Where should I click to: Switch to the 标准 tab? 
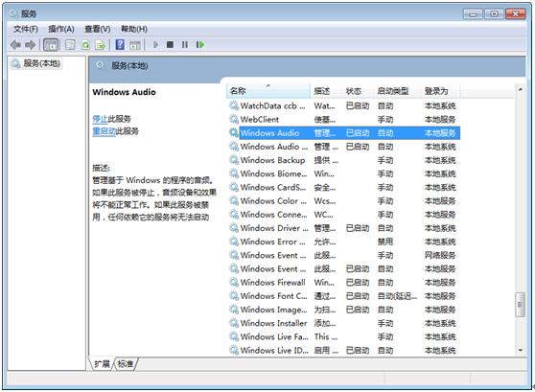126,364
